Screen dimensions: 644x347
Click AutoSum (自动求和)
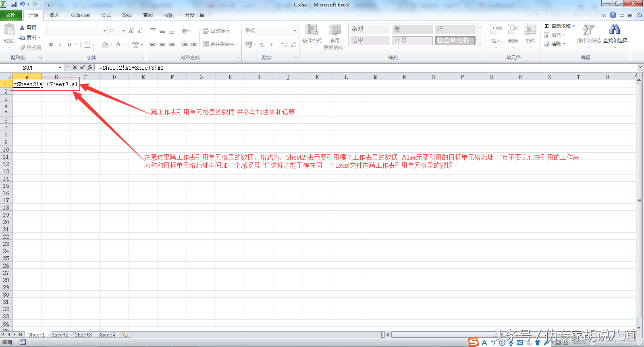559,26
